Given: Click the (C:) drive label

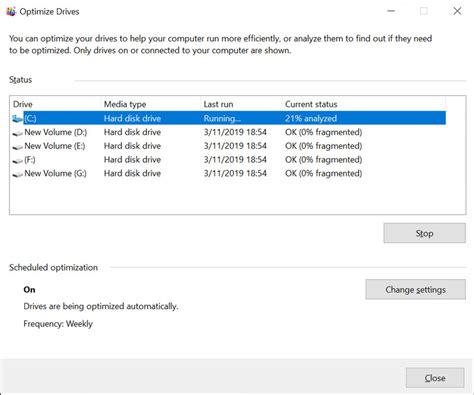Looking at the screenshot, I should [30, 118].
